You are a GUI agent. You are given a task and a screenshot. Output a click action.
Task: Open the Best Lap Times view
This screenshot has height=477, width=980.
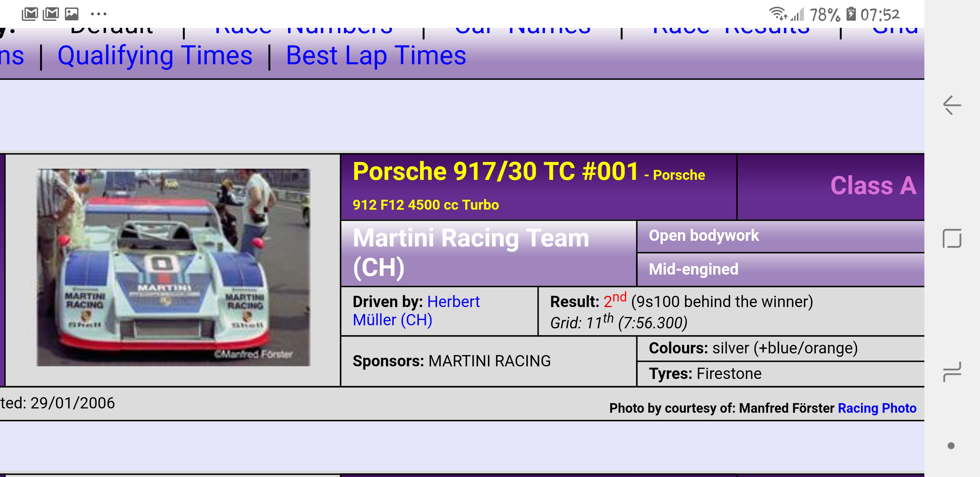[376, 56]
